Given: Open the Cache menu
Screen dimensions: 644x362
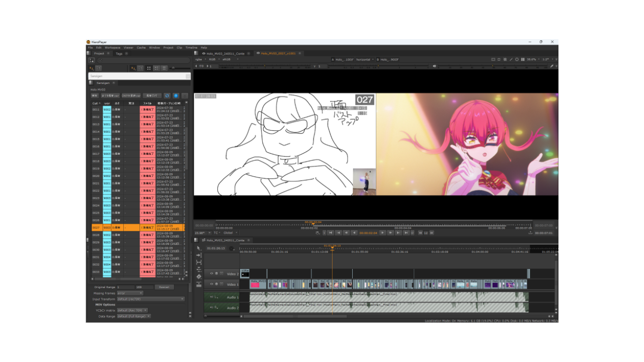Looking at the screenshot, I should (x=141, y=48).
